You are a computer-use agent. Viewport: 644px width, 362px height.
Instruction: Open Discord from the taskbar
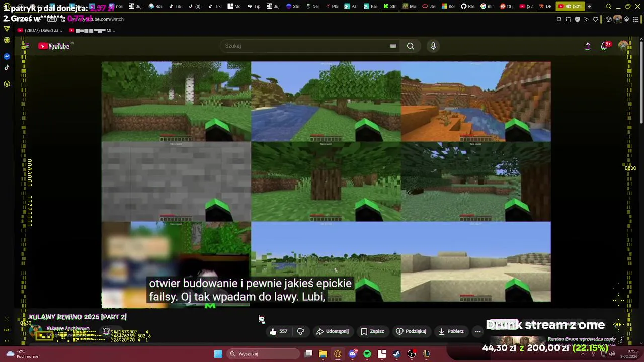click(x=353, y=354)
